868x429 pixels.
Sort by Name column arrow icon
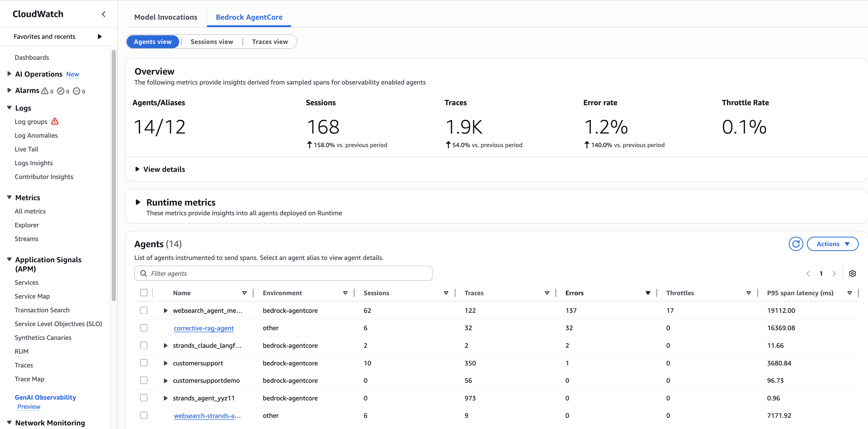[x=244, y=293]
